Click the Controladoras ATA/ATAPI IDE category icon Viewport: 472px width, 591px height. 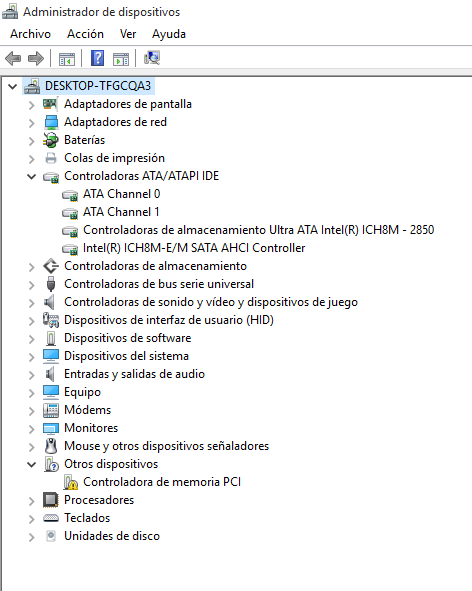(x=51, y=177)
